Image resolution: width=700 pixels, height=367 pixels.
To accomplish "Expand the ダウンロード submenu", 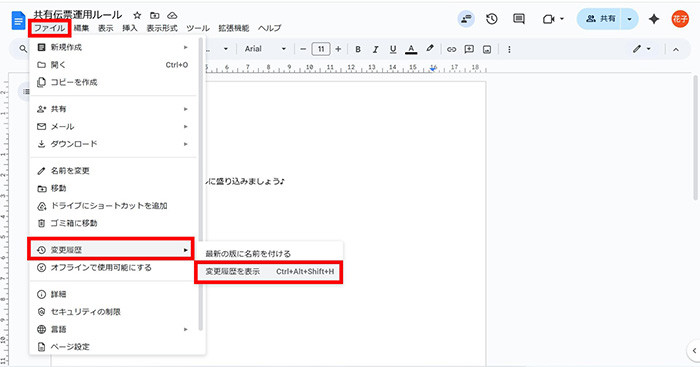I will (x=113, y=144).
